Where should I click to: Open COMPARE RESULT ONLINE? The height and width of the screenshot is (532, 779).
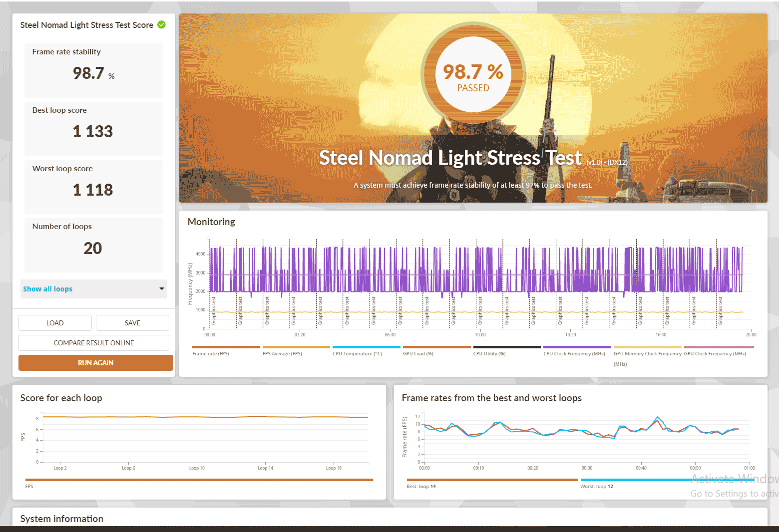[94, 343]
